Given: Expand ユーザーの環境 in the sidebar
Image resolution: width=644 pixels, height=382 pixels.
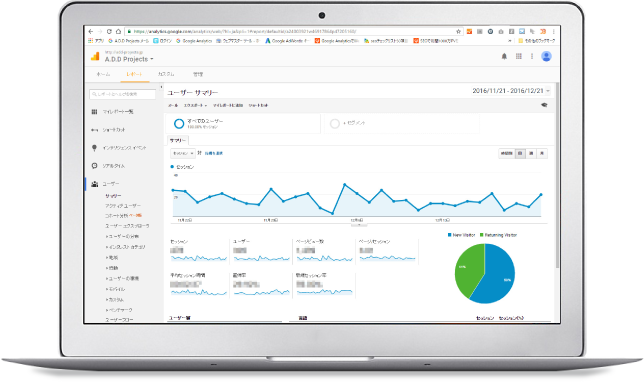Looking at the screenshot, I should [x=122, y=278].
